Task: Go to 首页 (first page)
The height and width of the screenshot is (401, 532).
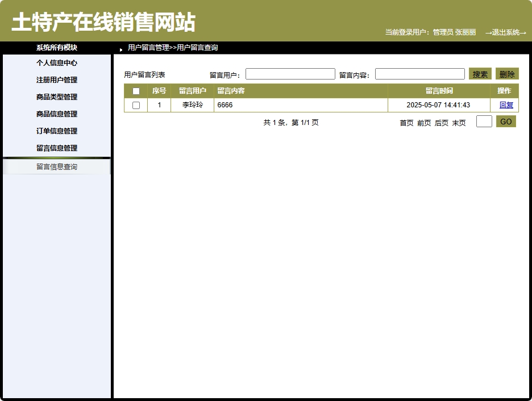Action: coord(406,122)
